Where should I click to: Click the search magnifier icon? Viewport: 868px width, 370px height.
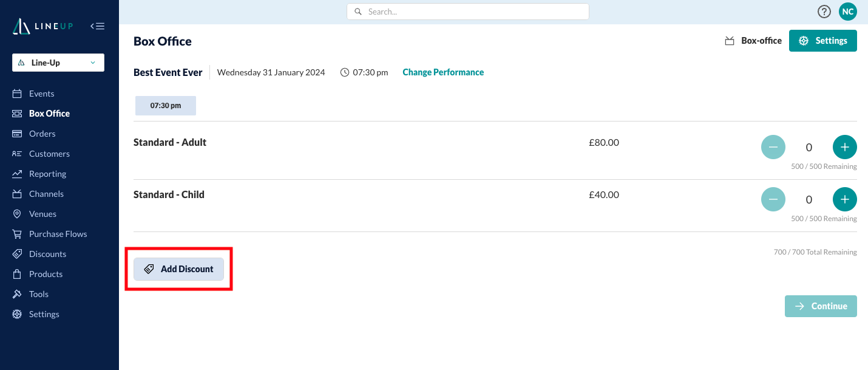pos(358,12)
